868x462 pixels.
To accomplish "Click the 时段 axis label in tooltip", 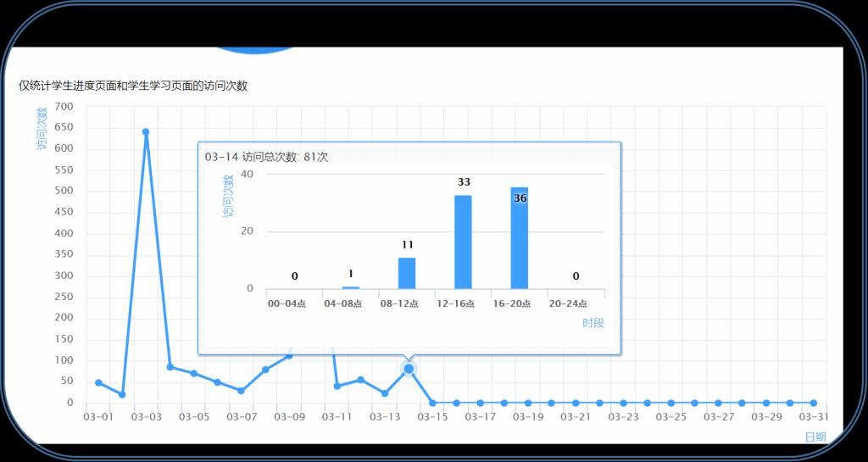I will pyautogui.click(x=593, y=323).
